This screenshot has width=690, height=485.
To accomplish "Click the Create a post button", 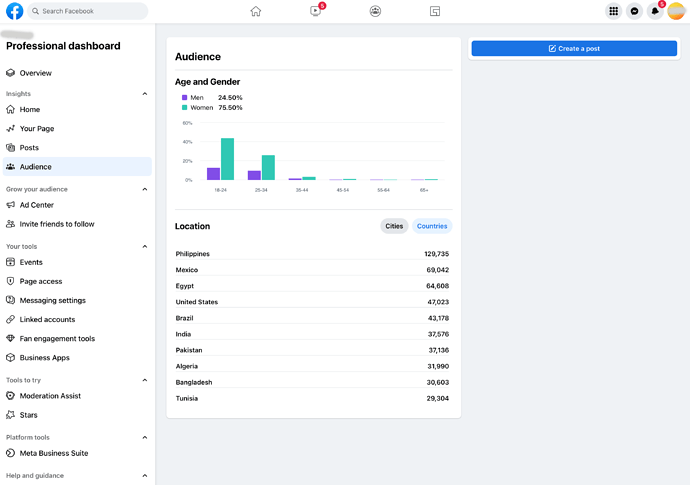I will [574, 48].
